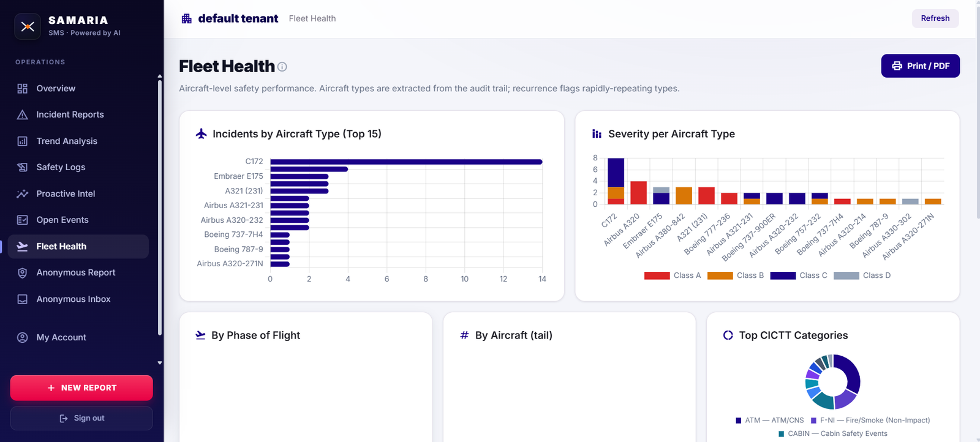Click the sidebar scroll up arrow
The width and height of the screenshot is (980, 442).
point(160,77)
